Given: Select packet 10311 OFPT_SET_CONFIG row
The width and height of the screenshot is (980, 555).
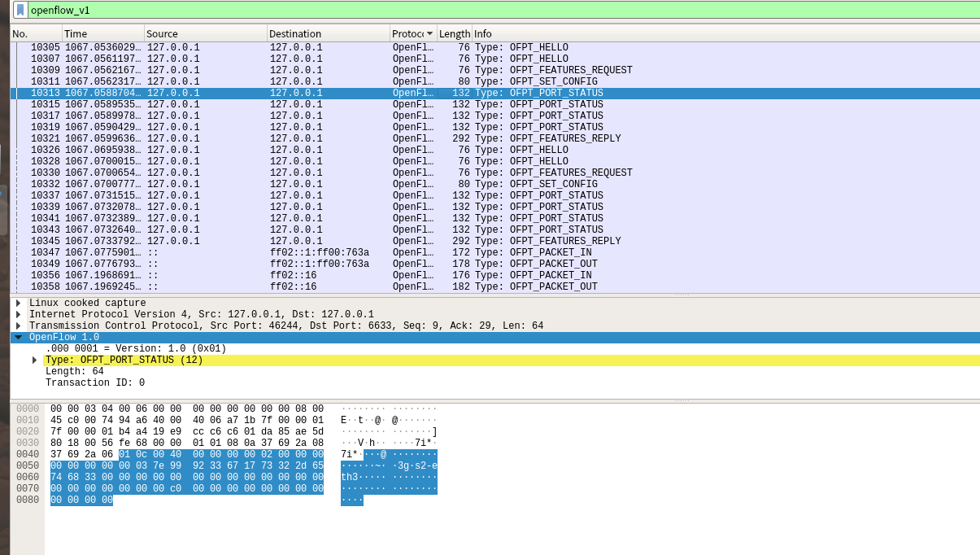Looking at the screenshot, I should pos(495,81).
